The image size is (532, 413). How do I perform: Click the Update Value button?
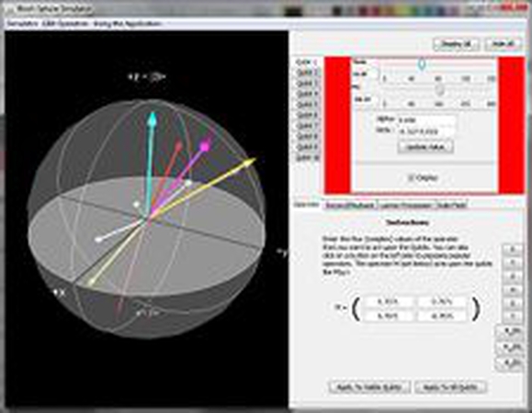[x=425, y=147]
